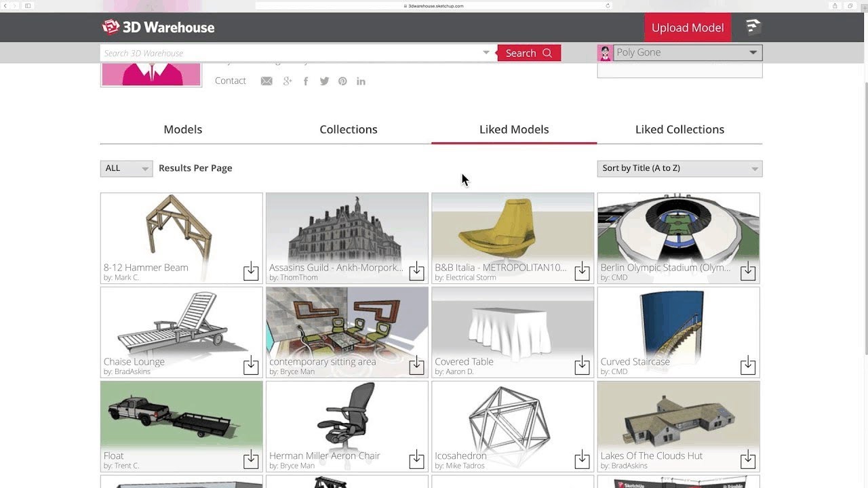Open the Google Plus contact icon
This screenshot has width=868, height=488.
point(288,81)
